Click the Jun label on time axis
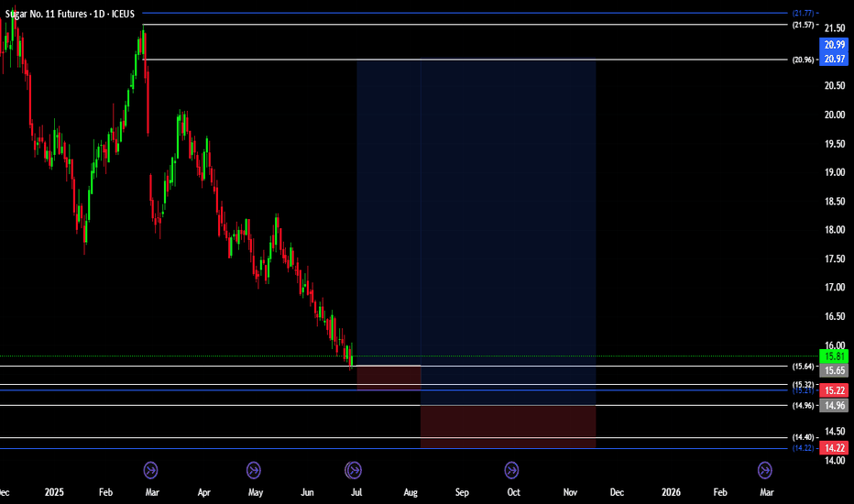Image resolution: width=854 pixels, height=504 pixels. coord(307,492)
